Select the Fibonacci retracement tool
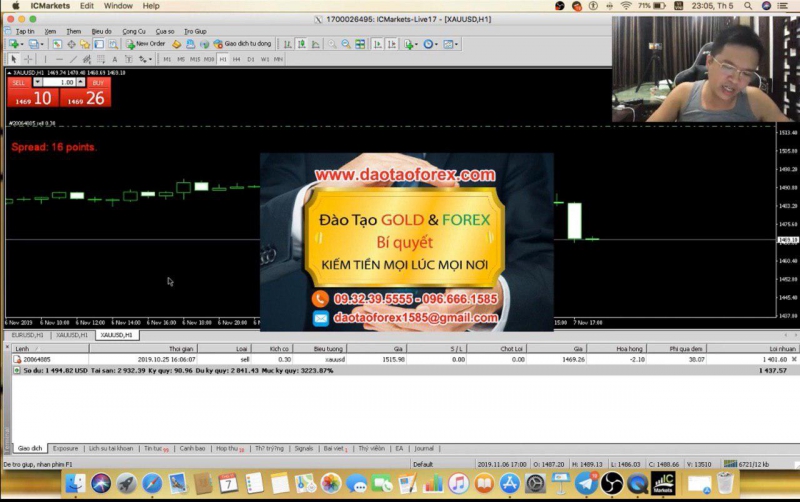Screen dimensions: 800x502 pyautogui.click(x=101, y=59)
